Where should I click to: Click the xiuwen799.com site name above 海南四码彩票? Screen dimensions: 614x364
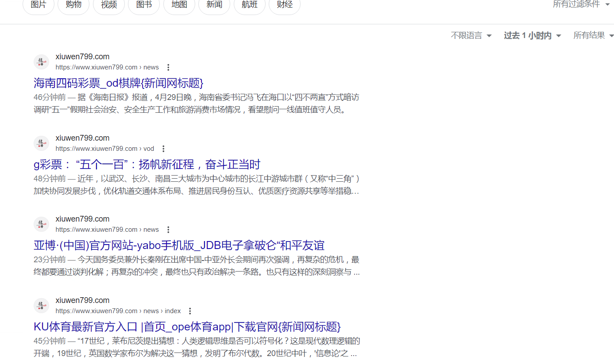(82, 57)
